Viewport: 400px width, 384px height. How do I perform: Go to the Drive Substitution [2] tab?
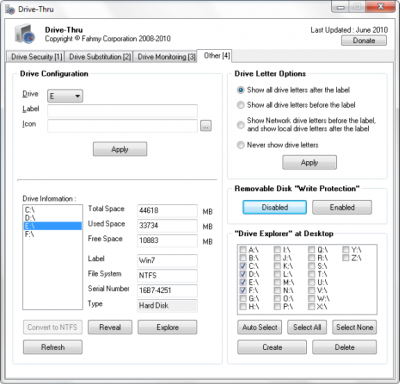[x=100, y=57]
